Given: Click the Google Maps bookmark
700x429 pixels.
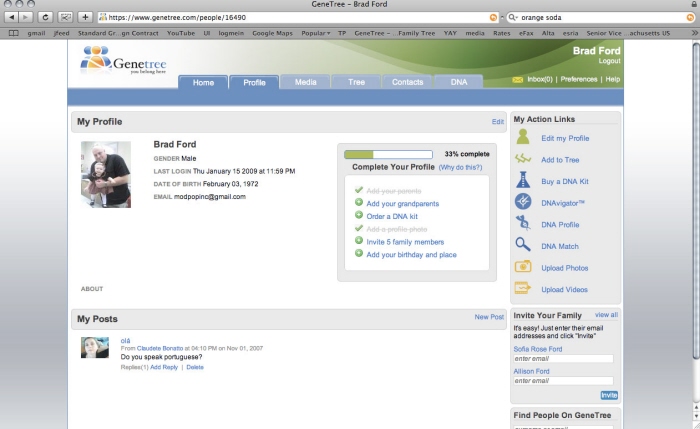Looking at the screenshot, I should coord(272,33).
